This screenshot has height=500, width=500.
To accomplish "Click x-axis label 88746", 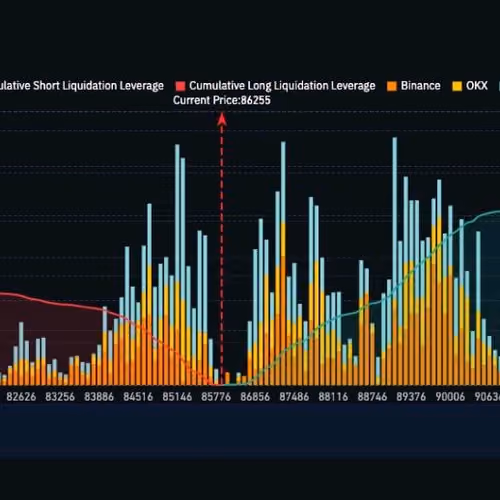I will point(372,397).
